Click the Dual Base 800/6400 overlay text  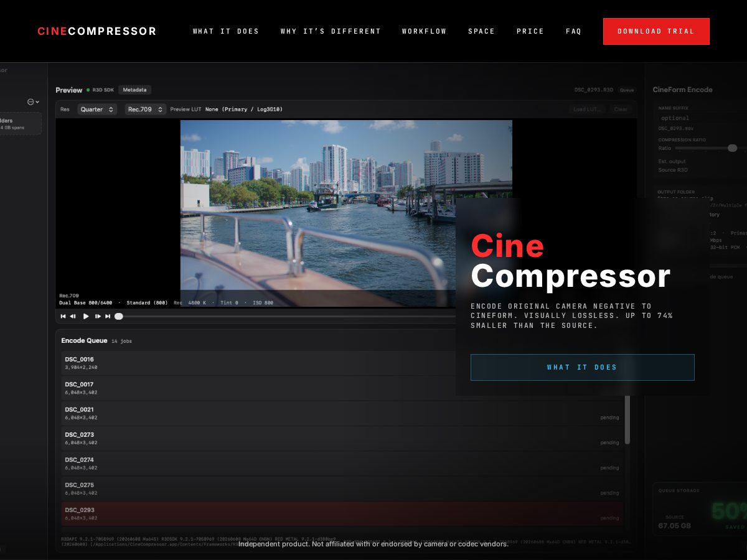click(x=87, y=303)
